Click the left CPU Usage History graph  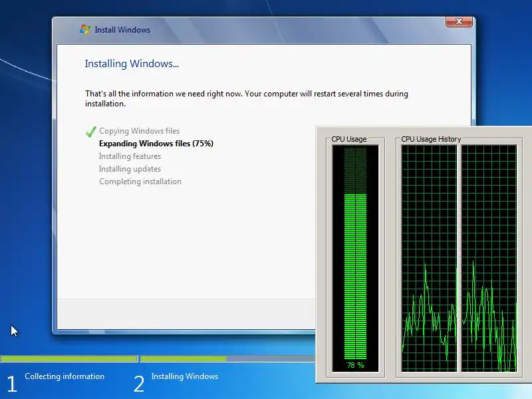[x=429, y=259]
